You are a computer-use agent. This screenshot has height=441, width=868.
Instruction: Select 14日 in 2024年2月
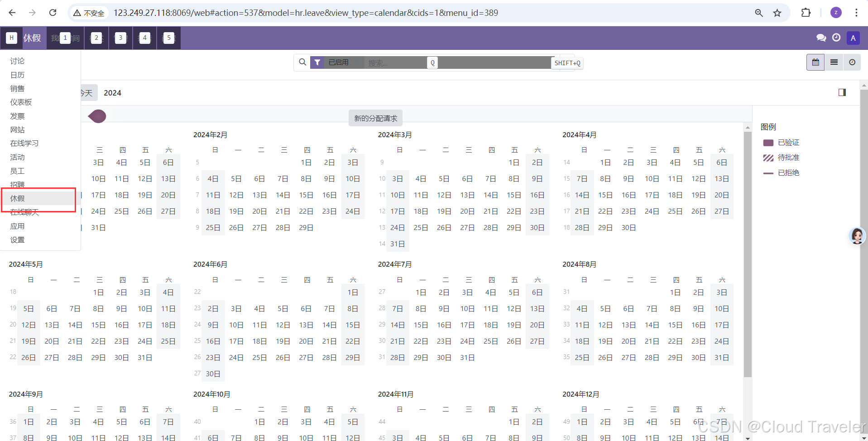tap(283, 195)
